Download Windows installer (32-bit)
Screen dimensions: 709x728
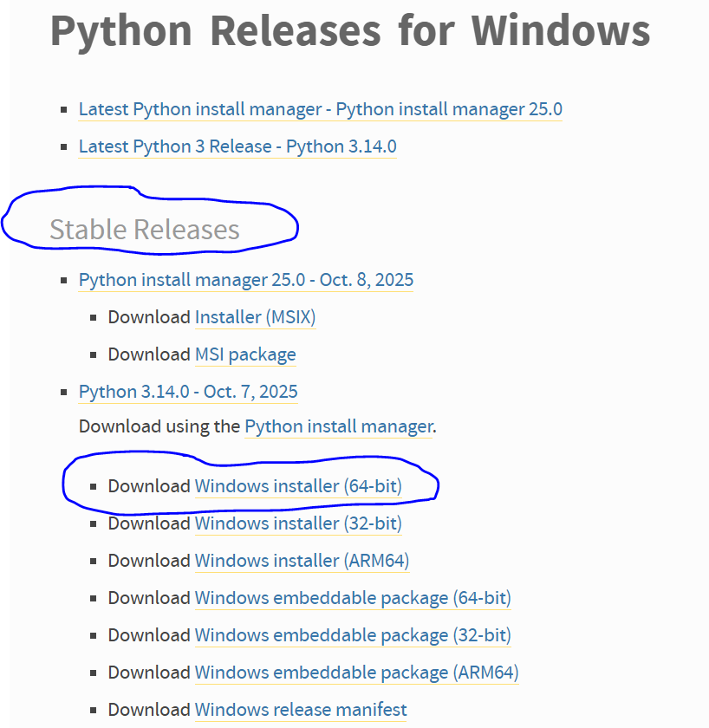pyautogui.click(x=298, y=523)
